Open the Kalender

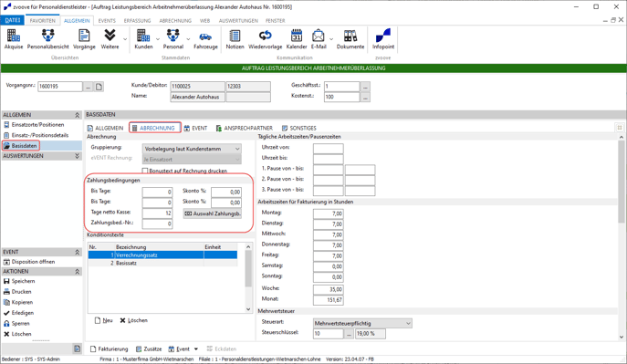[x=297, y=39]
